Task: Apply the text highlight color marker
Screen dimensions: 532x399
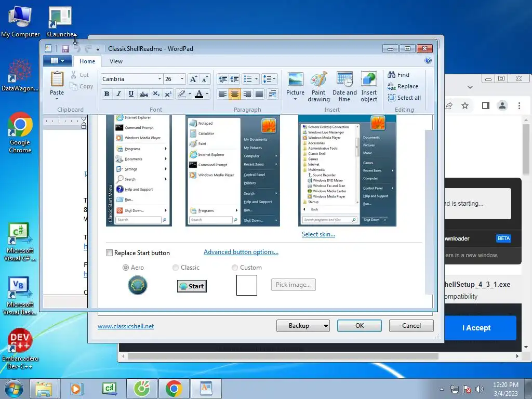Action: 181,94
